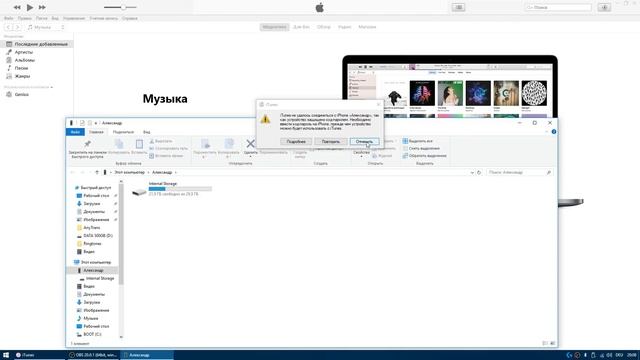Click the Explorer refresh button
The width and height of the screenshot is (640, 360).
coord(479,173)
